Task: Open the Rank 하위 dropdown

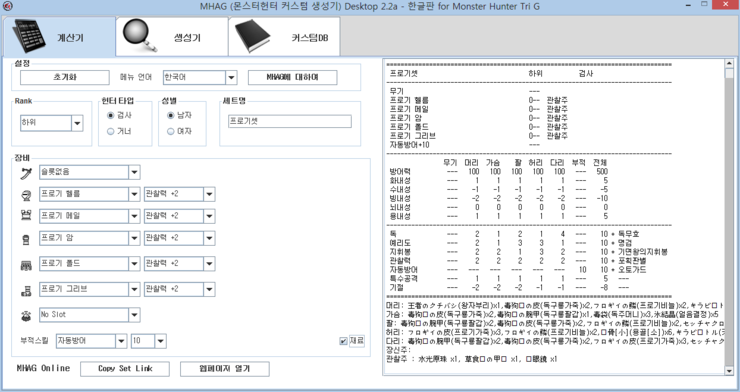Action: [77, 124]
